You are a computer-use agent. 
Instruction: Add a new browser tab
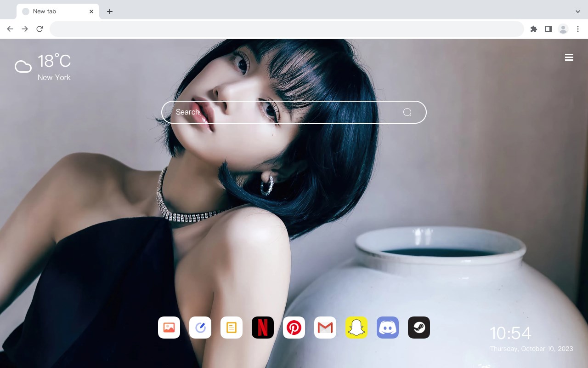coord(110,11)
